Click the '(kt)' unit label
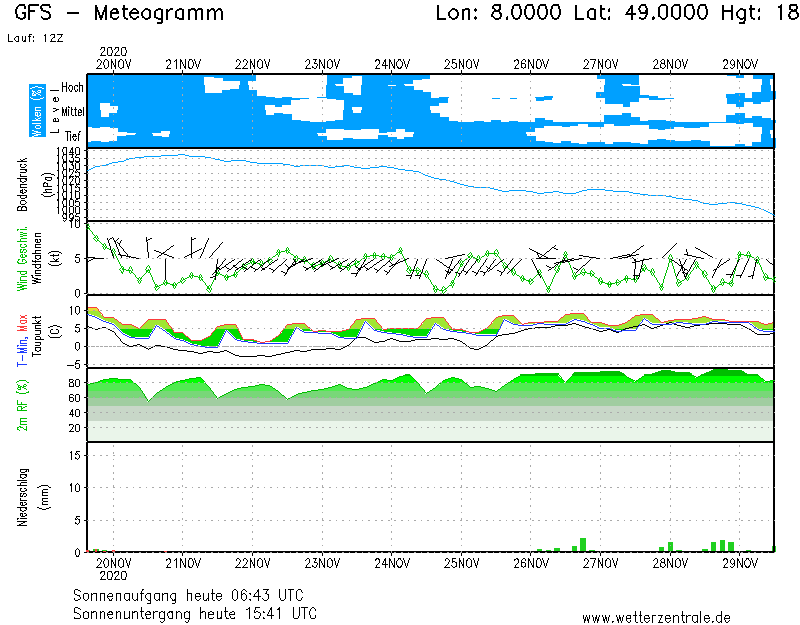Screen dimensions: 800x625 click(x=55, y=259)
